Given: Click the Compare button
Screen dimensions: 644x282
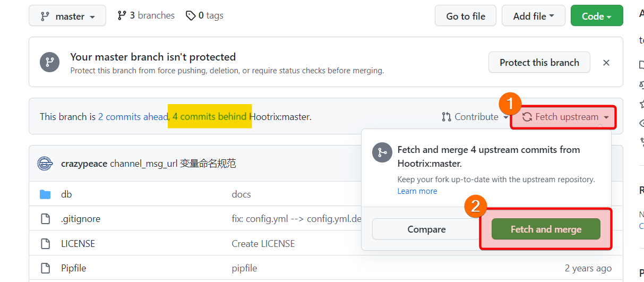Looking at the screenshot, I should [x=426, y=229].
